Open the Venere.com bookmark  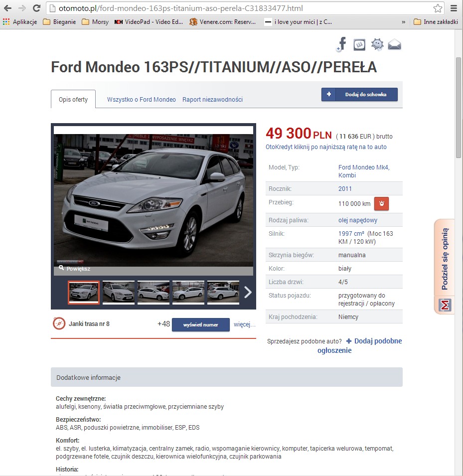coord(223,22)
